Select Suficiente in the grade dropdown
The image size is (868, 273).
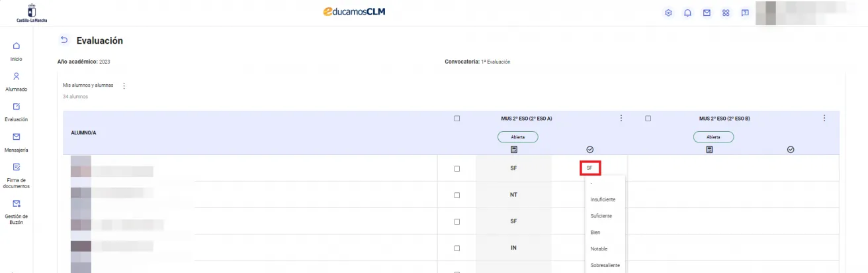tap(604, 215)
